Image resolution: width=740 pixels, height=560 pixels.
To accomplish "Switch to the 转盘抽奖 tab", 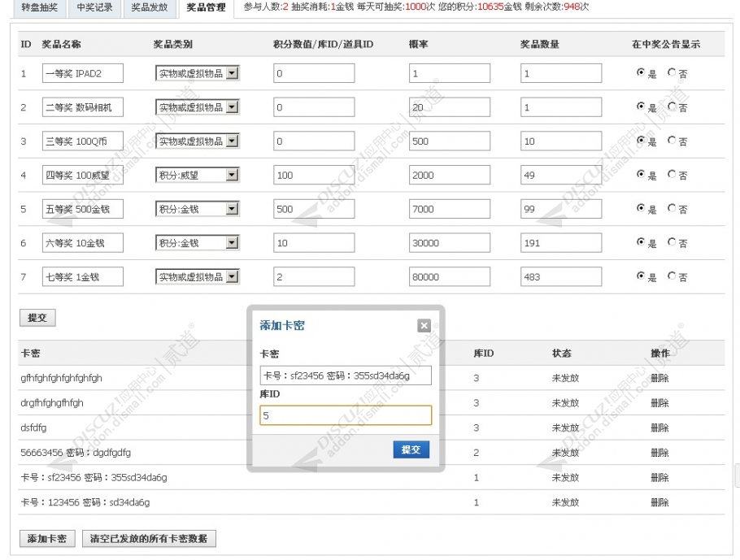I will (x=41, y=7).
